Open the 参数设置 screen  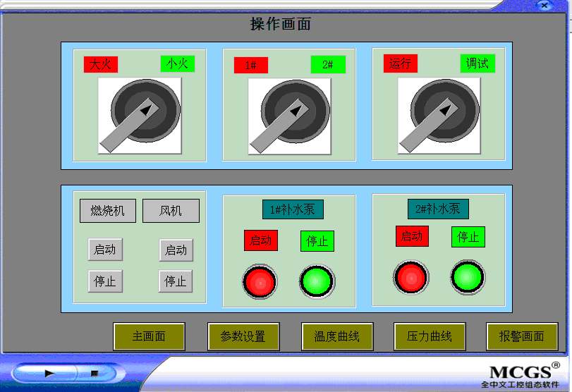243,336
